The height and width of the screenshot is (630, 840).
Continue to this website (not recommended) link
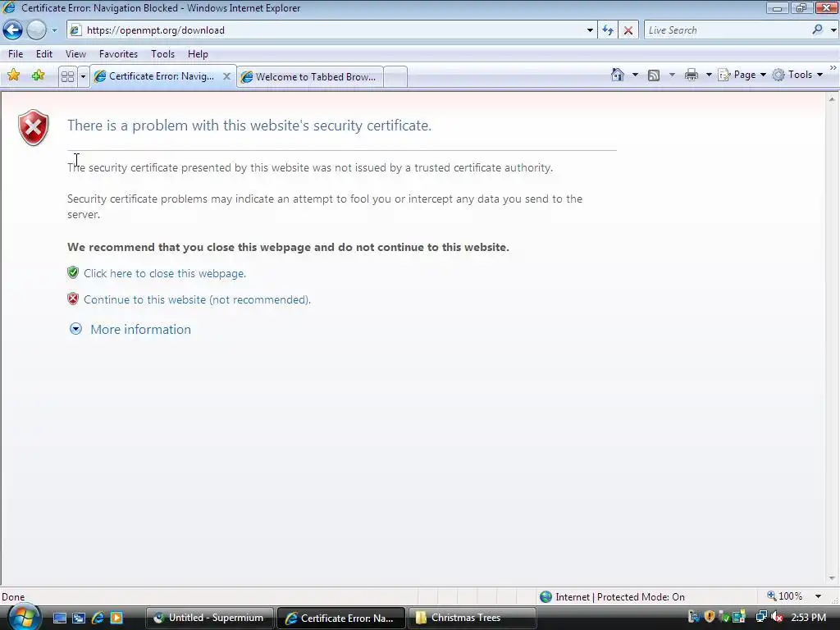197,299
